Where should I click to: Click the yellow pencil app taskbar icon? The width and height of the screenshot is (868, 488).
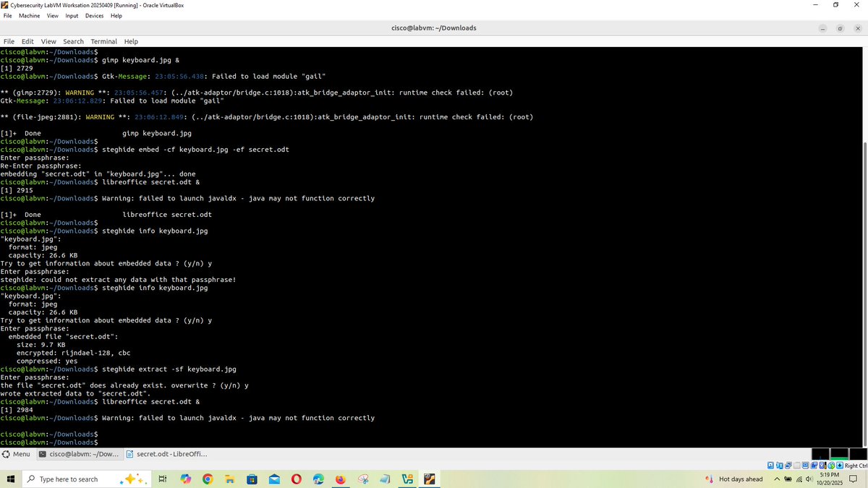click(x=430, y=479)
